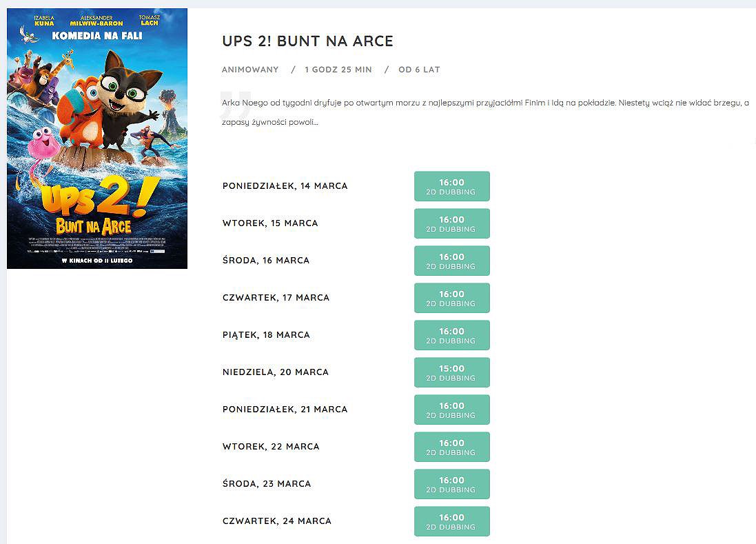Pick the 16:00 showing on Czwartek, 24 Marca

(x=452, y=521)
